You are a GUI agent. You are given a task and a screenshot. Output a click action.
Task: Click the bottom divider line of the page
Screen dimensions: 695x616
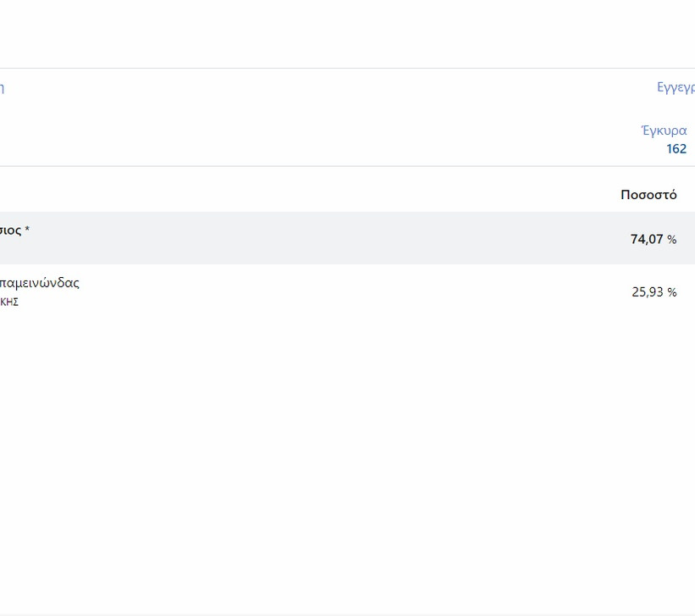pyautogui.click(x=339, y=614)
